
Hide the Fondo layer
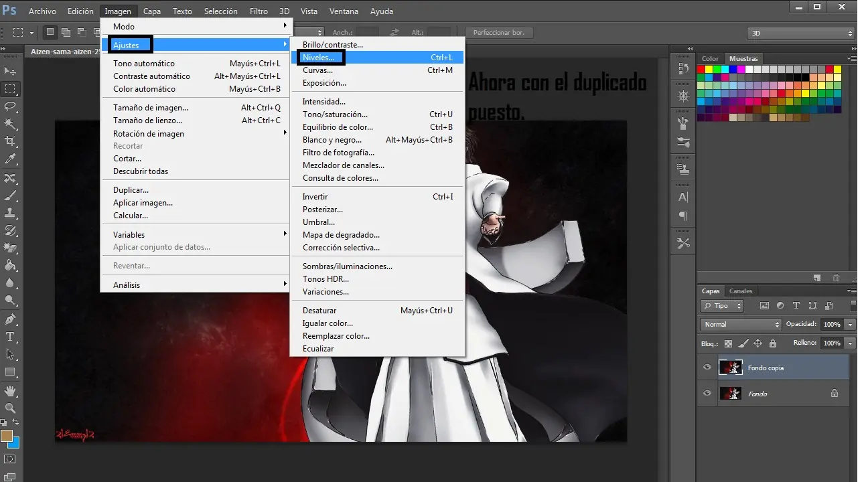(x=707, y=394)
